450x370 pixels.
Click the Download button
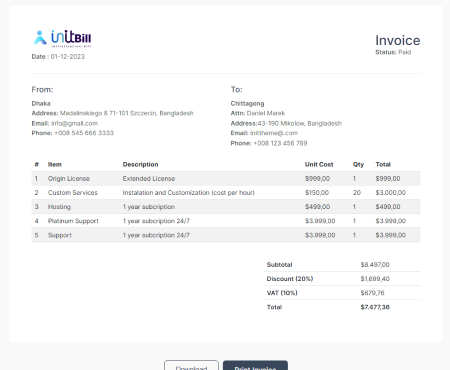(x=191, y=365)
